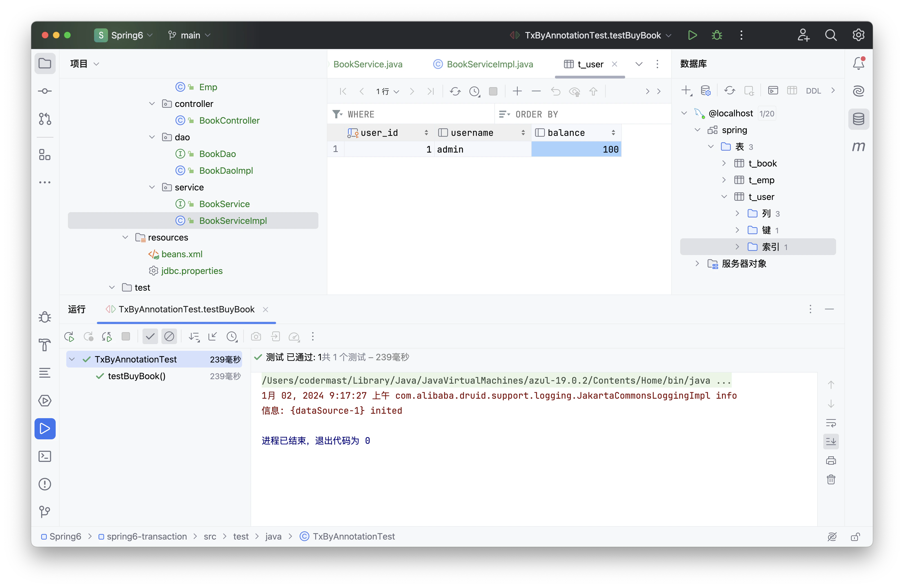The width and height of the screenshot is (904, 588).
Task: Toggle soft-wrap in console output
Action: 831,423
